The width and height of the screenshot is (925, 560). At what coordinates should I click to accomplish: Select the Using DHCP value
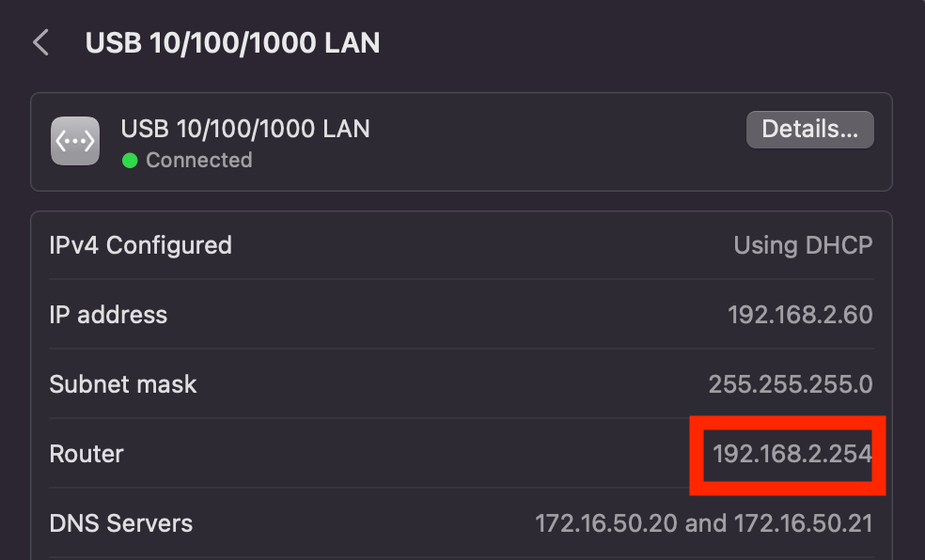[803, 245]
